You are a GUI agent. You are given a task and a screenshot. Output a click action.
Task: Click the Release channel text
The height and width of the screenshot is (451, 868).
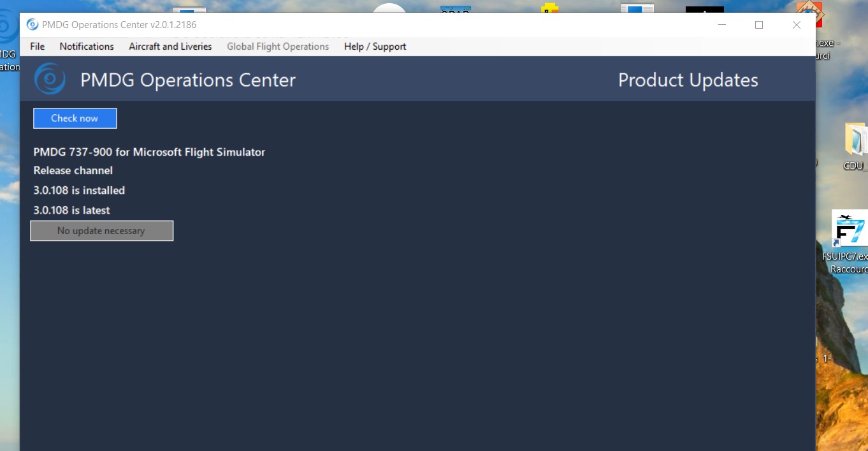[x=73, y=170]
